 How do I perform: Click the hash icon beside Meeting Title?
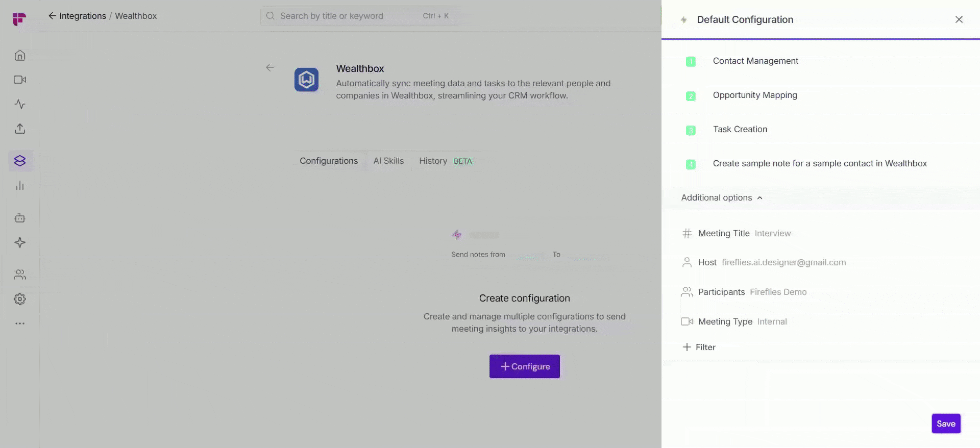coord(687,233)
